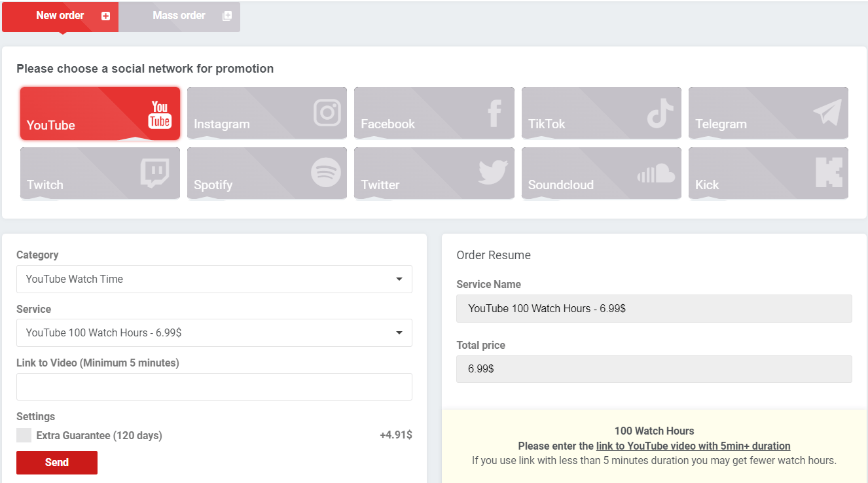The image size is (868, 483).
Task: Choose the Instagram promotion tile
Action: pyautogui.click(x=266, y=113)
